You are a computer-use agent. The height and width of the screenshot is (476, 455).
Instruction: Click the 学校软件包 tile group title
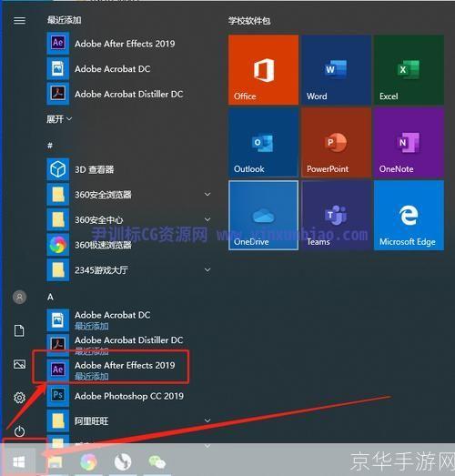click(249, 21)
